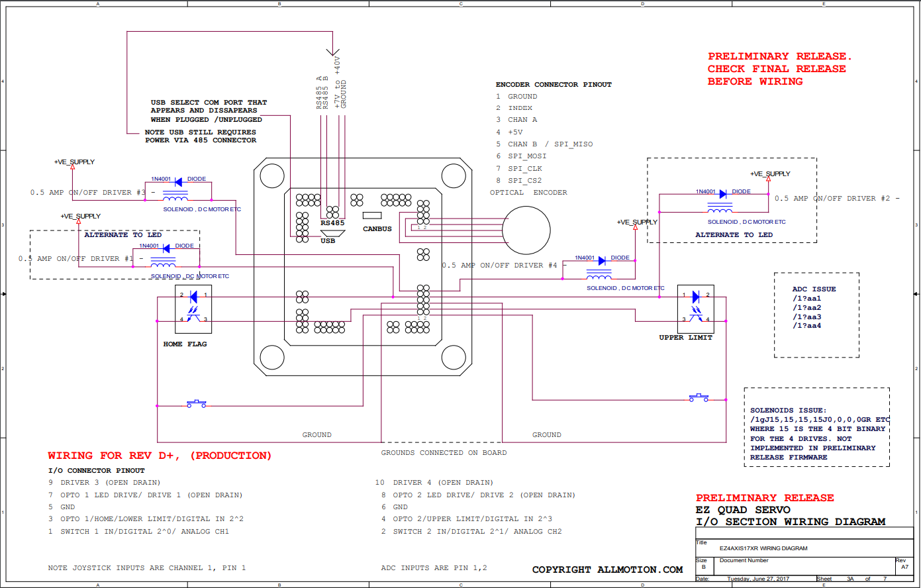Screen dimensions: 921x588
Task: Click the 'UPPER LIMIT' label
Action: tap(685, 338)
